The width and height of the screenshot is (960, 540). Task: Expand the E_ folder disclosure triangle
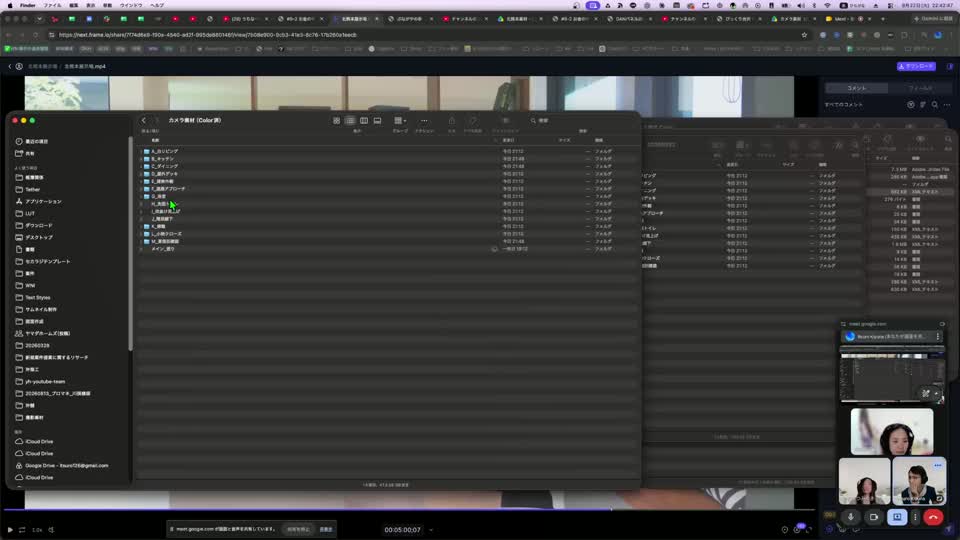pyautogui.click(x=141, y=181)
